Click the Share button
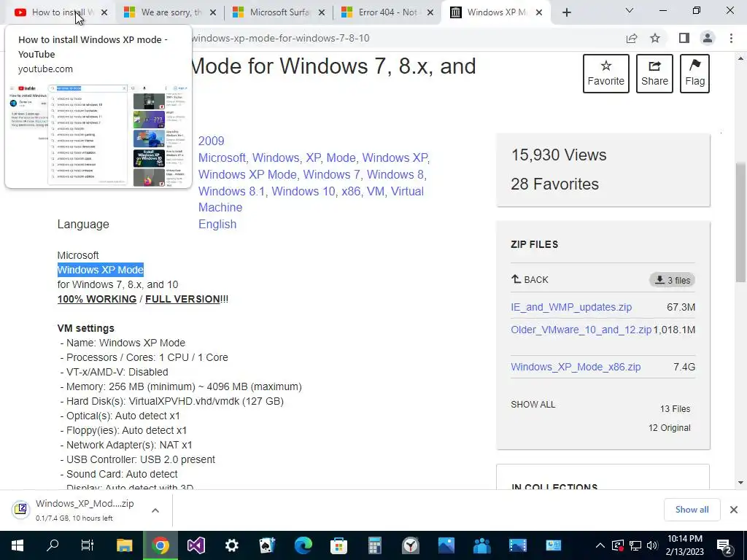The width and height of the screenshot is (747, 560). point(654,74)
